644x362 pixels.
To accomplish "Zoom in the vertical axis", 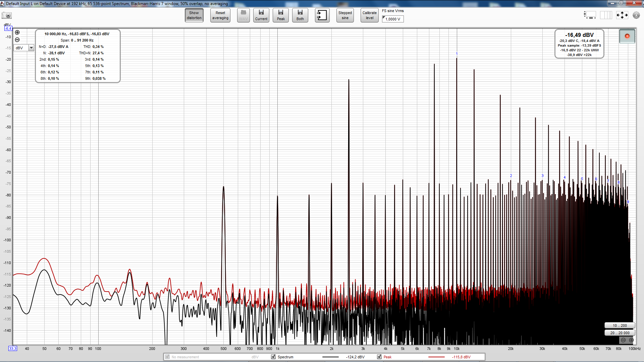I will click(17, 33).
